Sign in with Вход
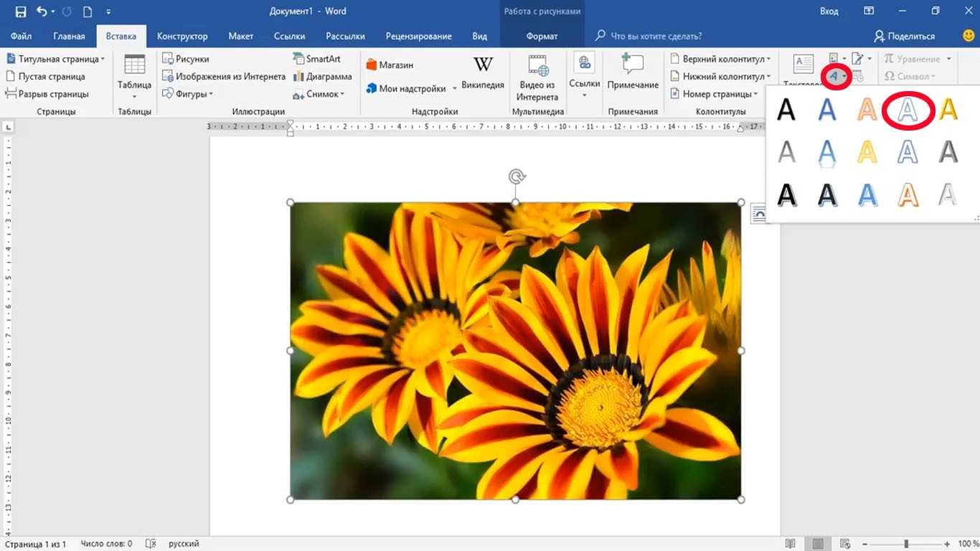 [x=829, y=11]
